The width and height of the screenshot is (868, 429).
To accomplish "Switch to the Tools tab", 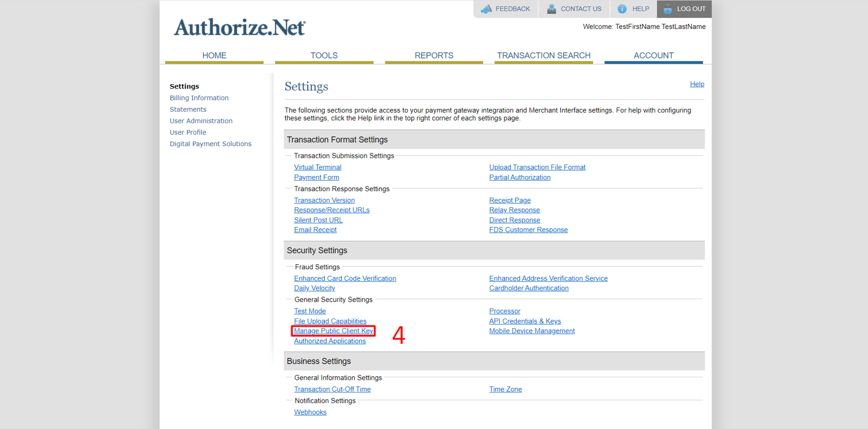I will [324, 55].
